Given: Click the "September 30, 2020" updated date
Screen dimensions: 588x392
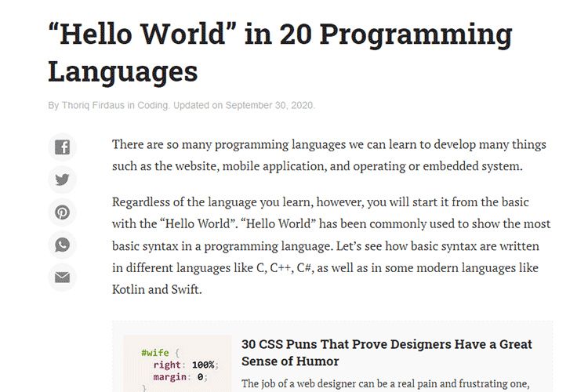Looking at the screenshot, I should click(269, 105).
